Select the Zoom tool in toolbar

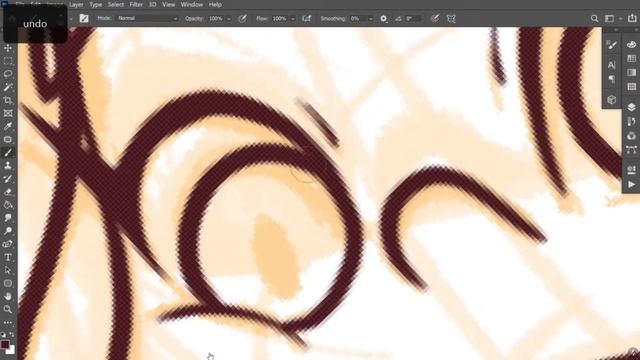[x=8, y=309]
